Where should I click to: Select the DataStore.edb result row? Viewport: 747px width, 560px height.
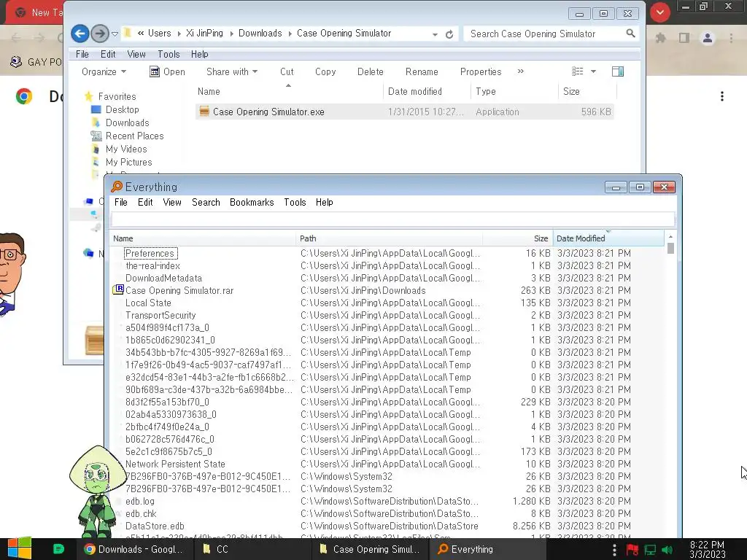387,526
